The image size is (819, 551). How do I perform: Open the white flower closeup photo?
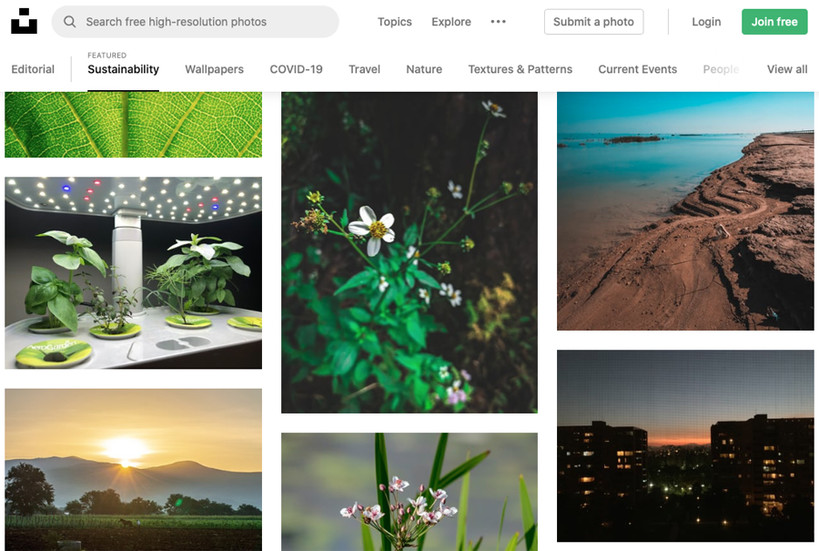(x=409, y=252)
